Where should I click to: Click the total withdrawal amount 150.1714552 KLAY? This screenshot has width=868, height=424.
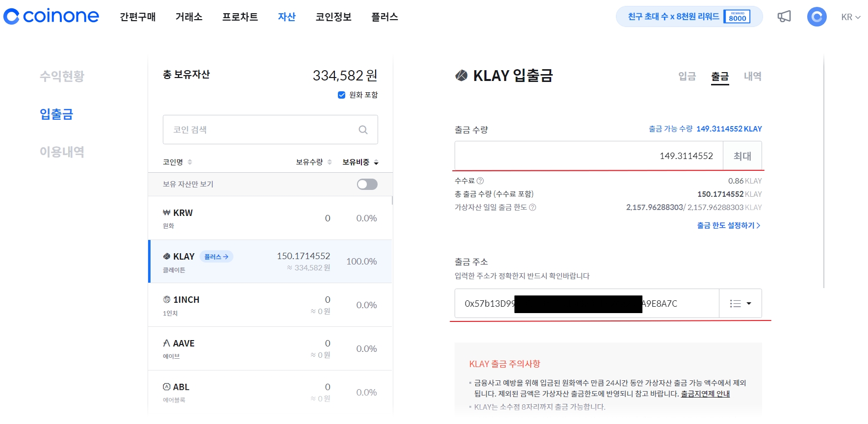click(x=730, y=194)
